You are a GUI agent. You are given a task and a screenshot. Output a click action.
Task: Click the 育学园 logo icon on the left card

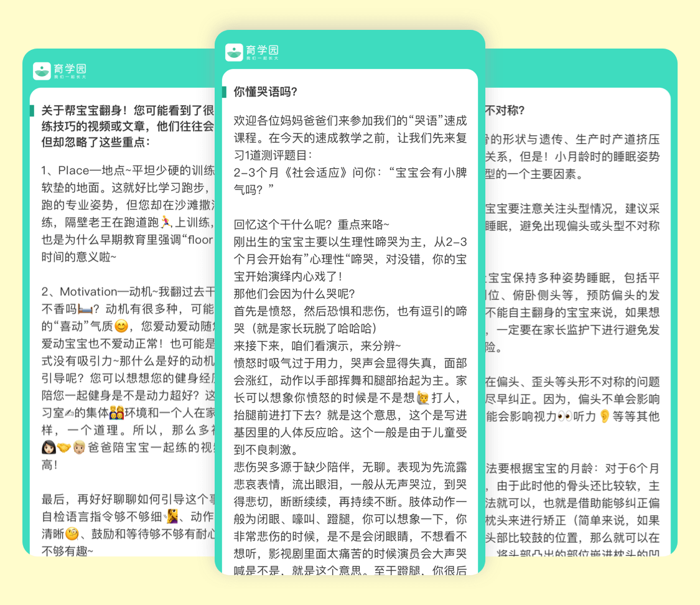42,70
